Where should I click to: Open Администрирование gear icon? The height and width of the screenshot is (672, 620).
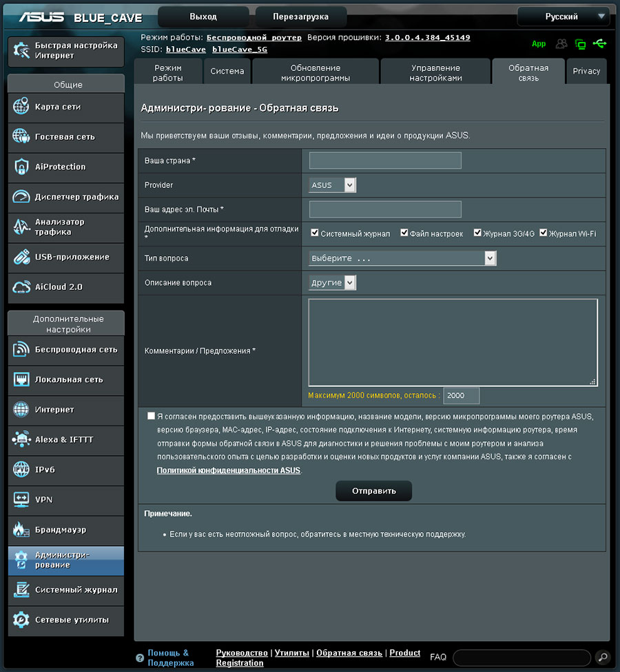coord(21,560)
